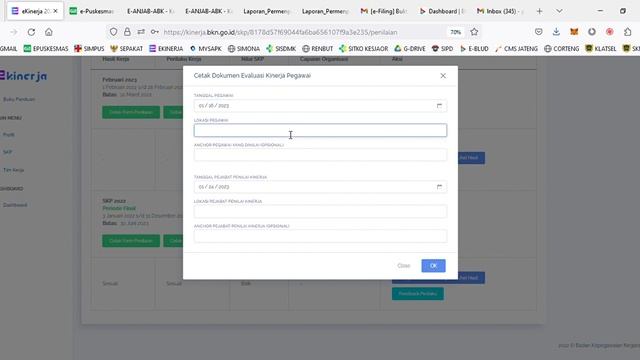Bookmark this page with star icon
Screen dimensions: 640x360
pyautogui.click(x=474, y=32)
